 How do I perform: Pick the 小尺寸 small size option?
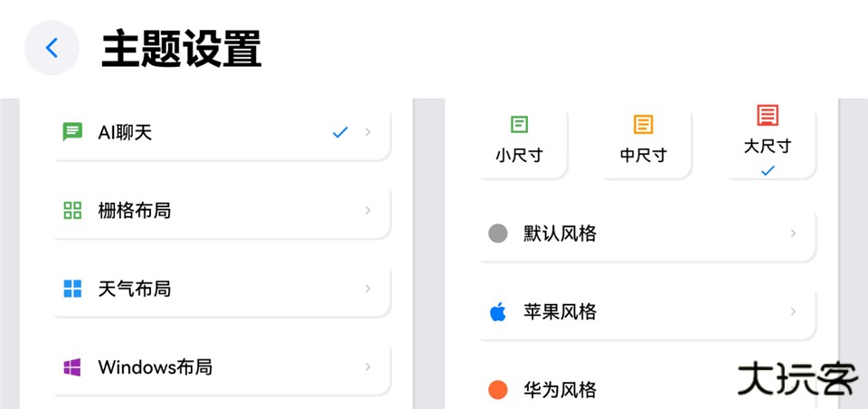(x=519, y=145)
